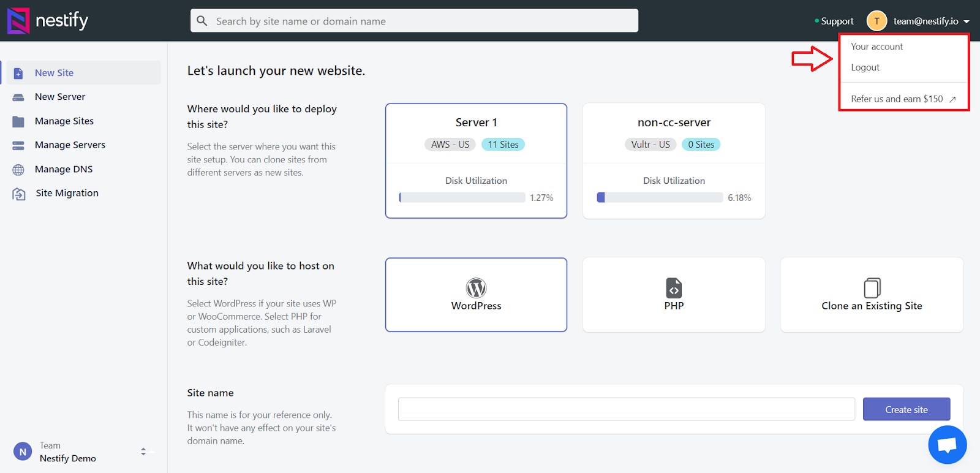Select the non-cc-server card
The width and height of the screenshot is (980, 473).
(x=674, y=161)
